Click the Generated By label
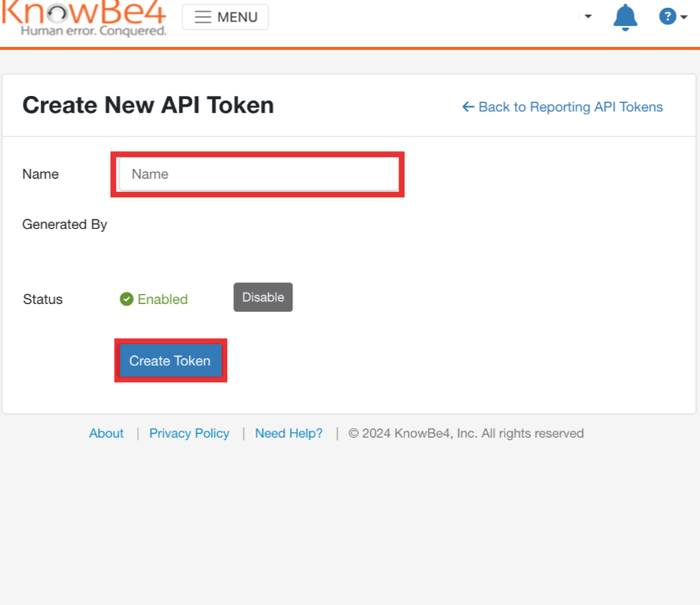The image size is (700, 605). (64, 224)
